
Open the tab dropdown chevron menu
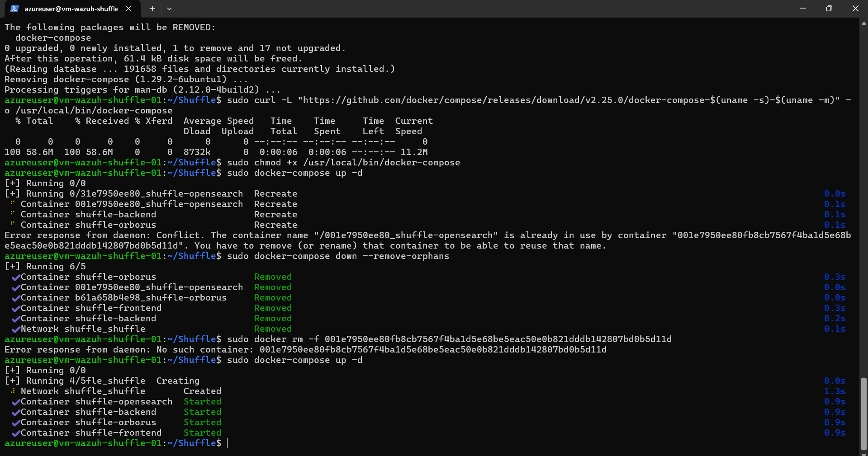[x=169, y=9]
